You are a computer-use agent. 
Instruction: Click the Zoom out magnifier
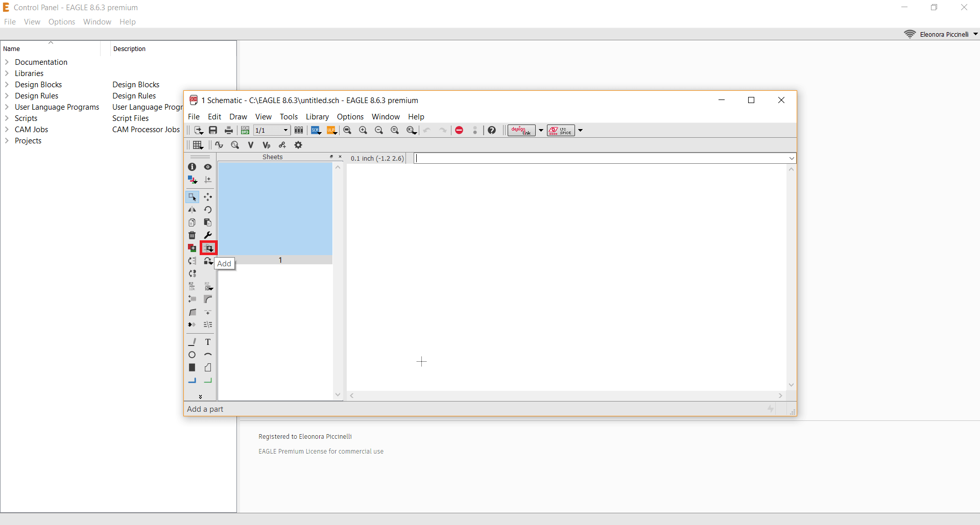379,130
